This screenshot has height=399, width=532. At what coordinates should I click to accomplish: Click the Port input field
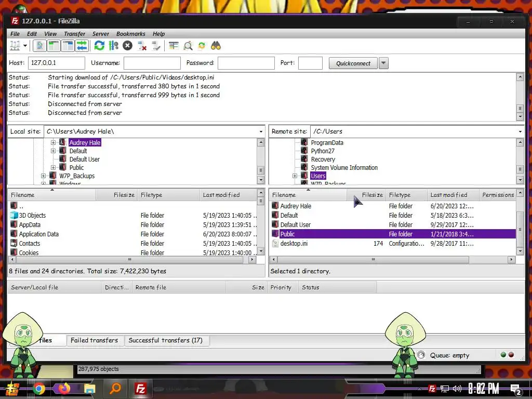[x=310, y=63]
